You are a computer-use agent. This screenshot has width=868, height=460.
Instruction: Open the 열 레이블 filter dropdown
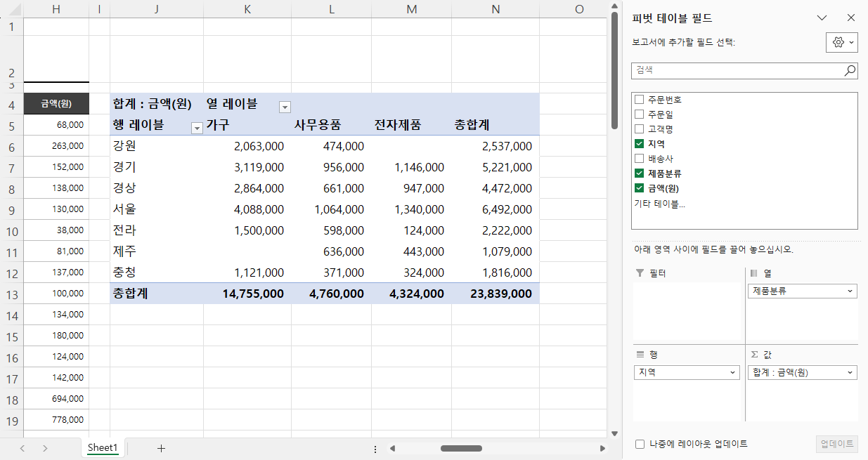pyautogui.click(x=285, y=107)
